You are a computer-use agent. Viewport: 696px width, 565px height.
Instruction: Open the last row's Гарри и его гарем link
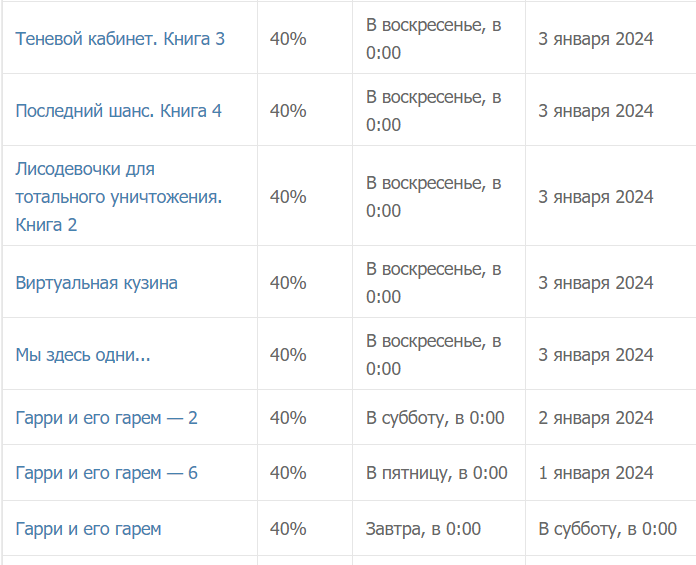click(x=88, y=529)
